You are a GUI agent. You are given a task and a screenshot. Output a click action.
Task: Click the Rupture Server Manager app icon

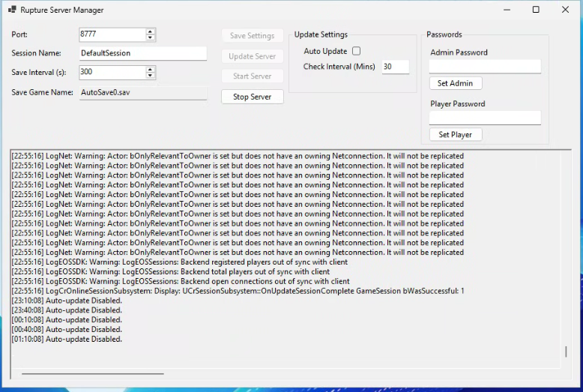tap(11, 10)
